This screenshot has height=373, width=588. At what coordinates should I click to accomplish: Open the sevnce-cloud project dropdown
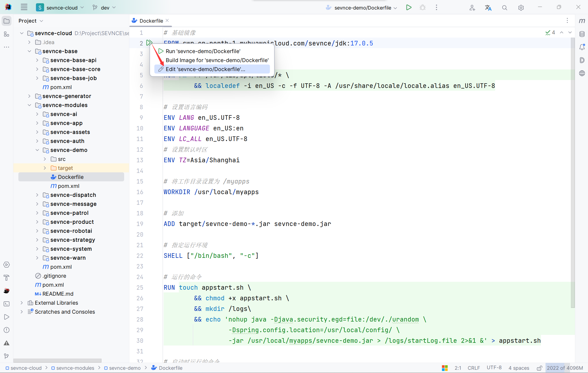click(60, 8)
